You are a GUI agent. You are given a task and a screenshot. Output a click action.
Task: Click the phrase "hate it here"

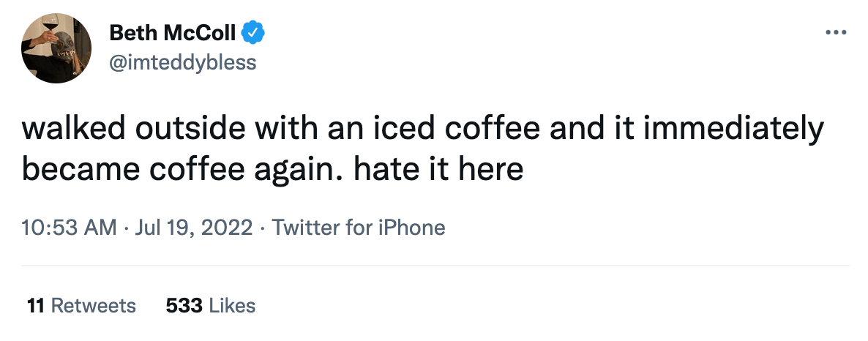click(x=438, y=170)
